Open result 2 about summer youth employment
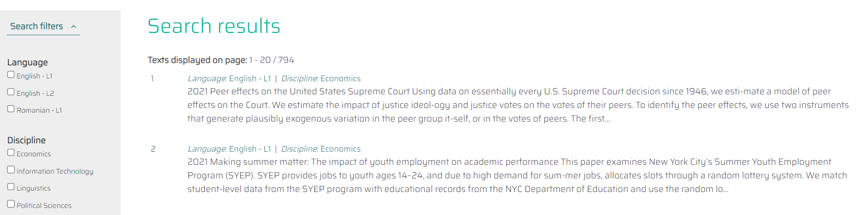 click(x=517, y=175)
